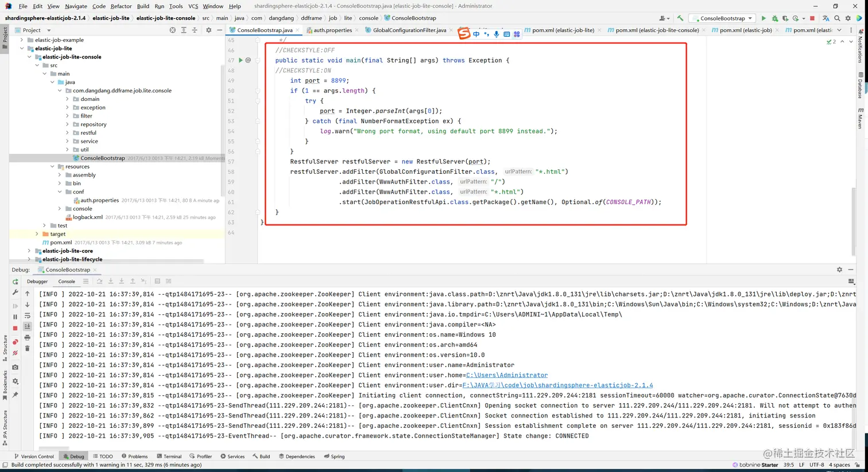The width and height of the screenshot is (868, 472).
Task: Pause the program in the Debug panel
Action: click(15, 317)
